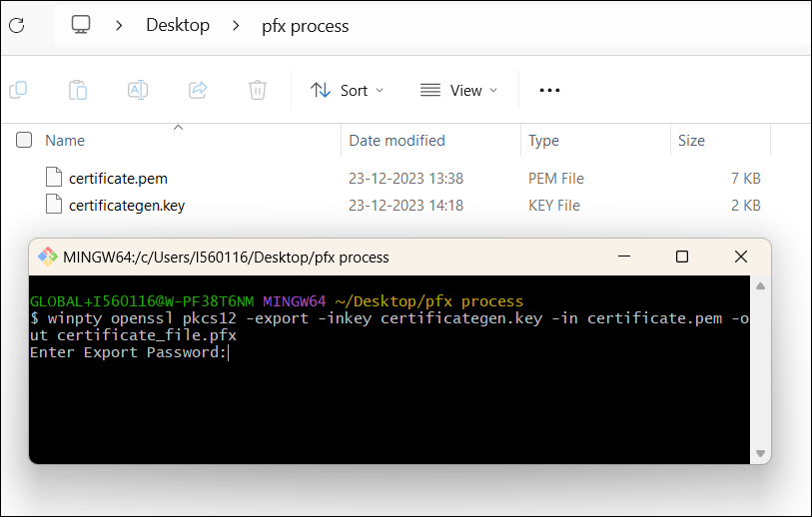Click the Git Bash logo in terminal title bar
812x517 pixels.
(x=48, y=257)
